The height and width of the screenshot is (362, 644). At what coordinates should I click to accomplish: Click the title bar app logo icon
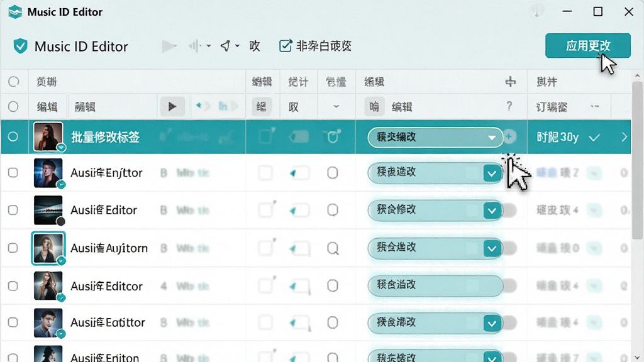pyautogui.click(x=15, y=12)
